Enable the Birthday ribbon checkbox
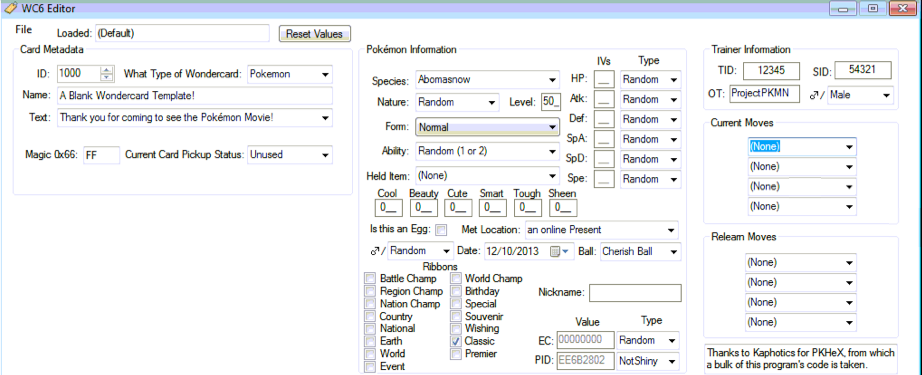The height and width of the screenshot is (375, 922). [x=455, y=291]
